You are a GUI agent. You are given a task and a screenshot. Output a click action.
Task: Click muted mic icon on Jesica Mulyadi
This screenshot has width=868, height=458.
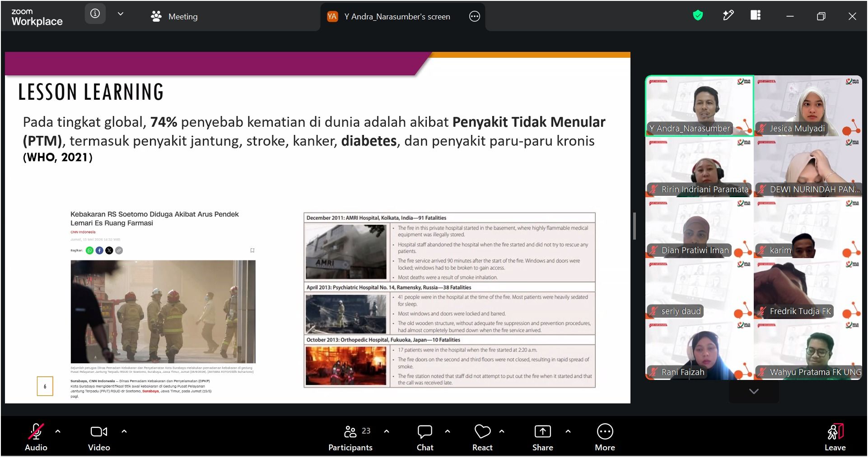click(762, 129)
